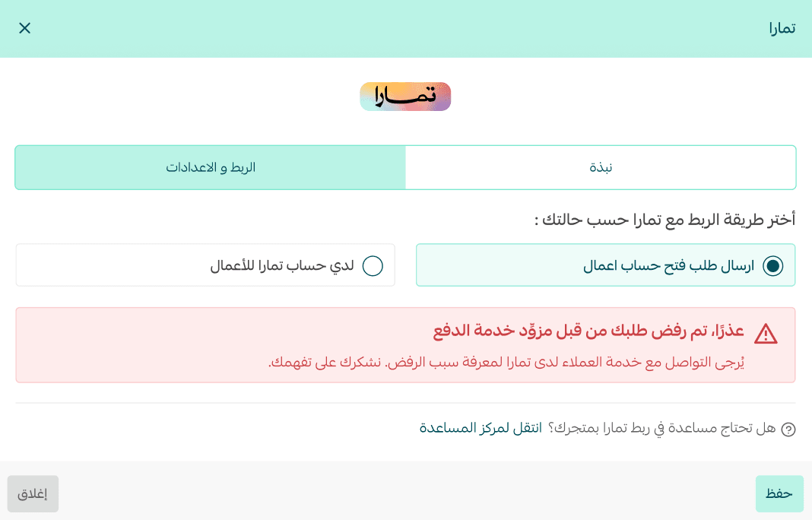Open the الربط و الاعدادات tab
Viewport: 812px width, 520px height.
(211, 167)
